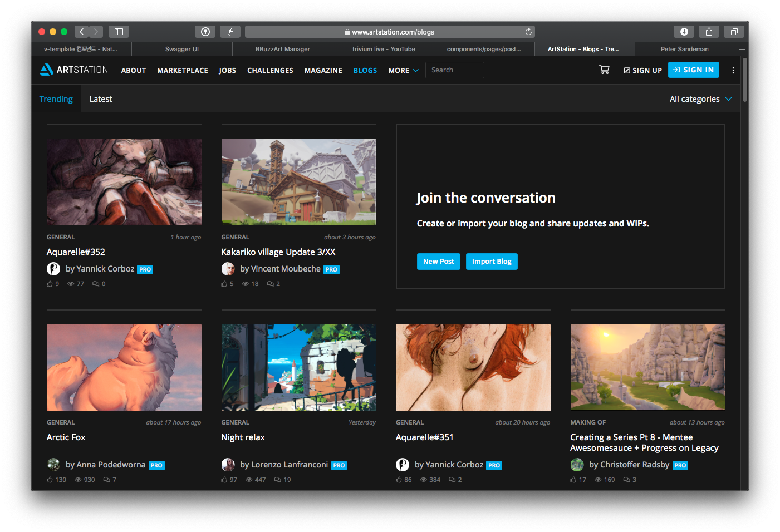Click Anna Podedworna's avatar
The height and width of the screenshot is (532, 780).
click(53, 465)
